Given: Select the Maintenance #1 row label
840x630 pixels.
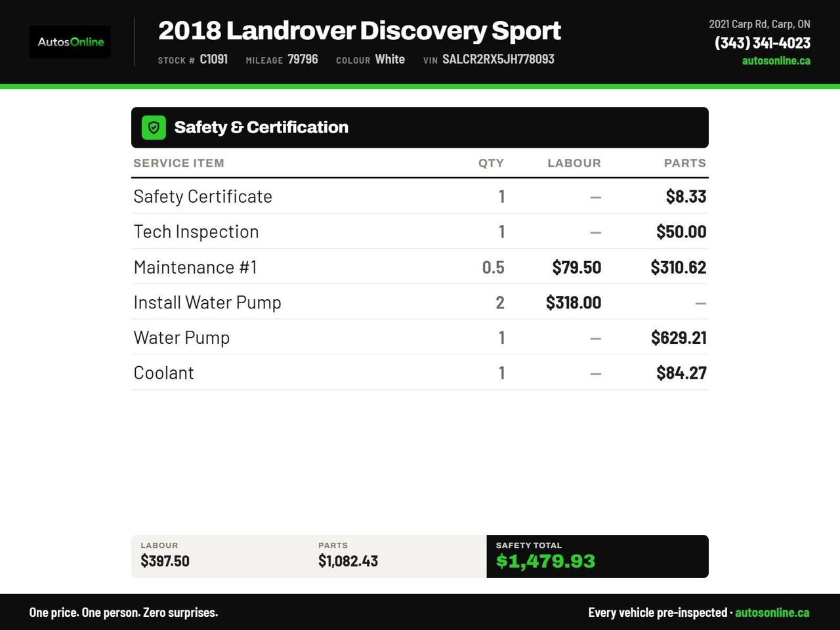Looking at the screenshot, I should (x=195, y=267).
